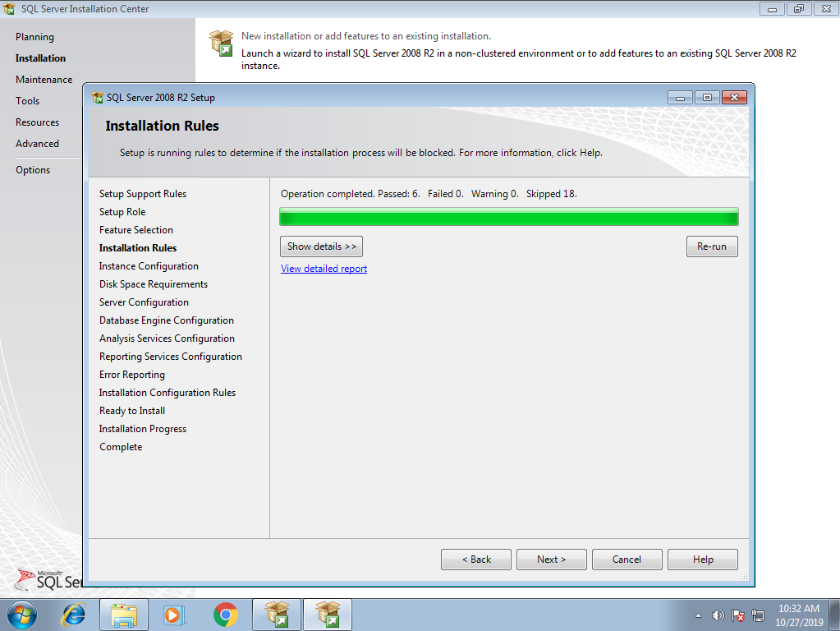The width and height of the screenshot is (840, 631).
Task: Click the Installation Configuration Rules step
Action: click(x=168, y=393)
